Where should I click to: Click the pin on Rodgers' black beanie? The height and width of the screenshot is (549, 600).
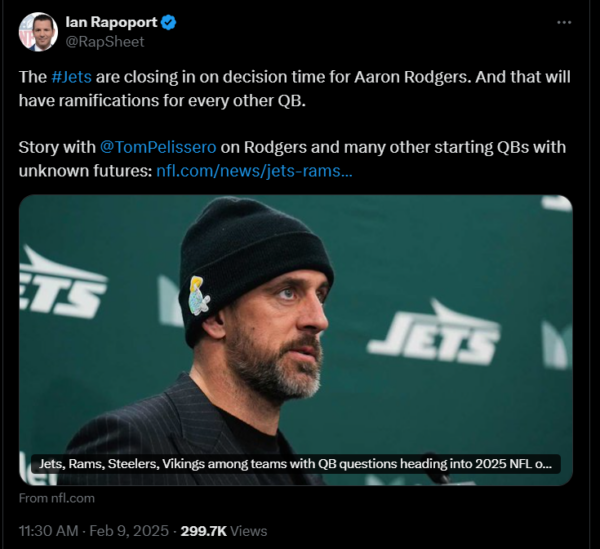199,295
